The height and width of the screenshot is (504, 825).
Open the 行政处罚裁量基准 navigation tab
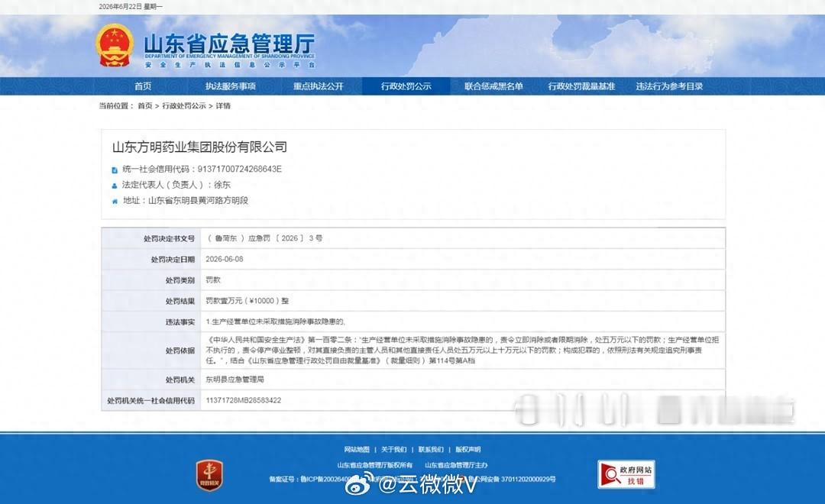click(581, 86)
